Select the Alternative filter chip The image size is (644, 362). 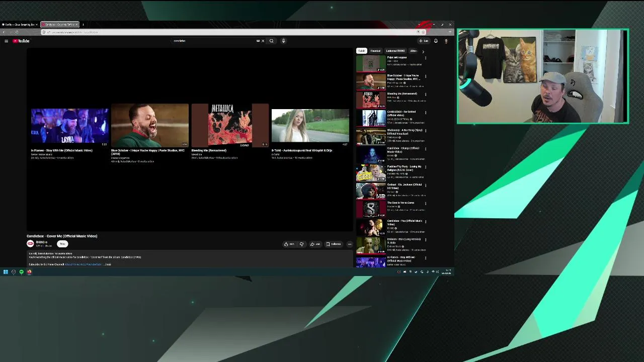[413, 51]
